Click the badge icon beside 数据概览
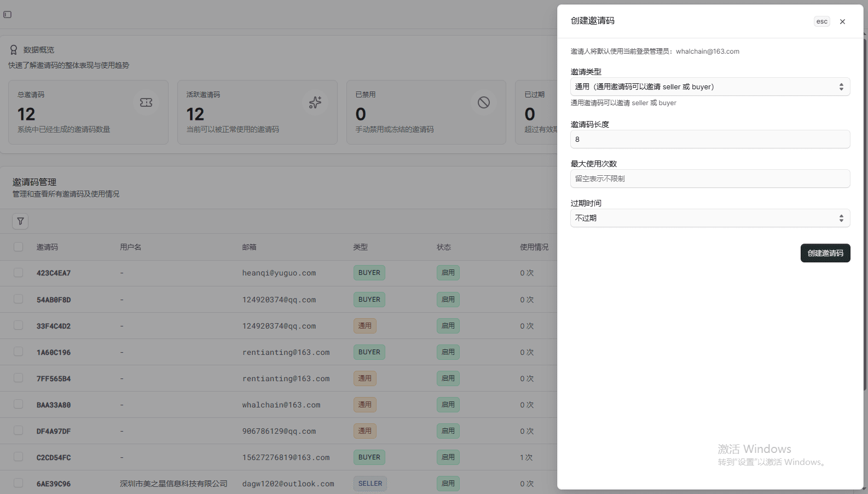This screenshot has height=494, width=868. pos(14,50)
